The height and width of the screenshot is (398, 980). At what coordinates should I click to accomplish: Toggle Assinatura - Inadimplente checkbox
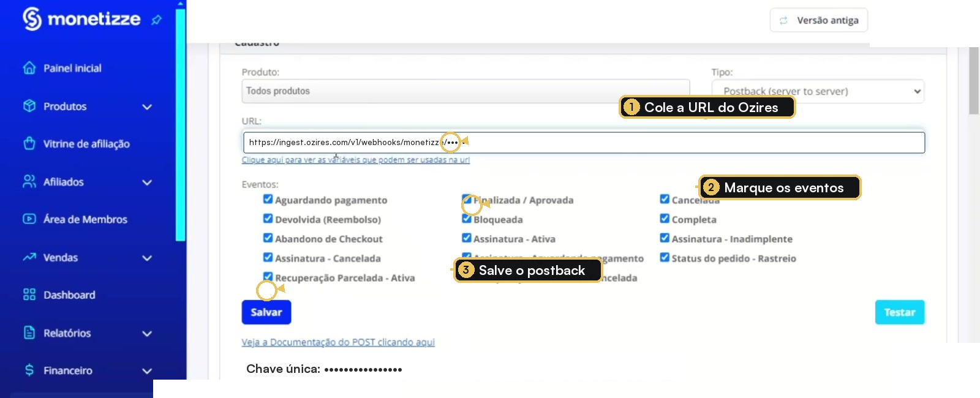(665, 238)
